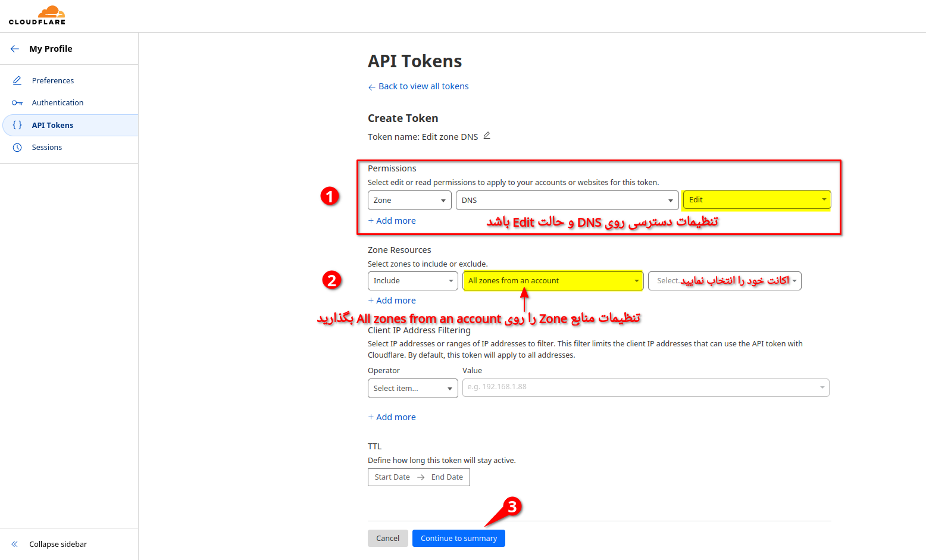Screen dimensions: 926x560
Task: Click the Cloudflare logo
Action: tap(37, 15)
